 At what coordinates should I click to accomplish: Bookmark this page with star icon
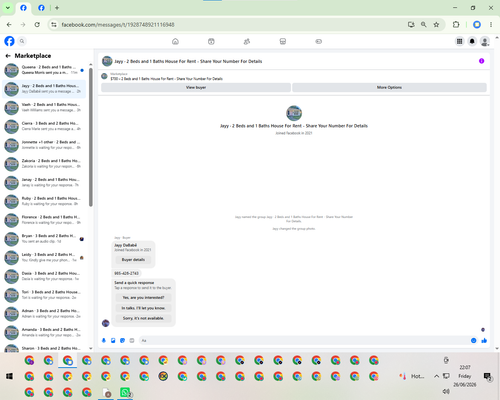[436, 24]
